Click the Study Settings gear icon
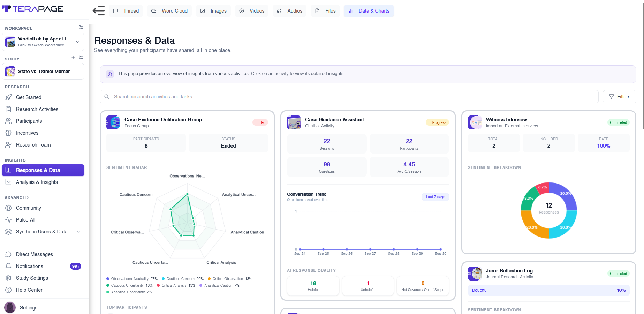Image resolution: width=644 pixels, height=314 pixels. coord(8,278)
